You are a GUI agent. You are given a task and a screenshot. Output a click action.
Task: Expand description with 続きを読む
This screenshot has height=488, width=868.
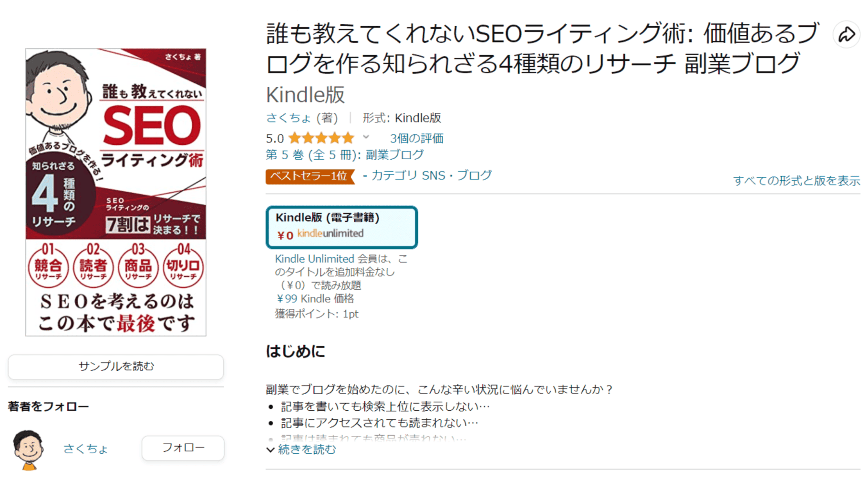(306, 449)
